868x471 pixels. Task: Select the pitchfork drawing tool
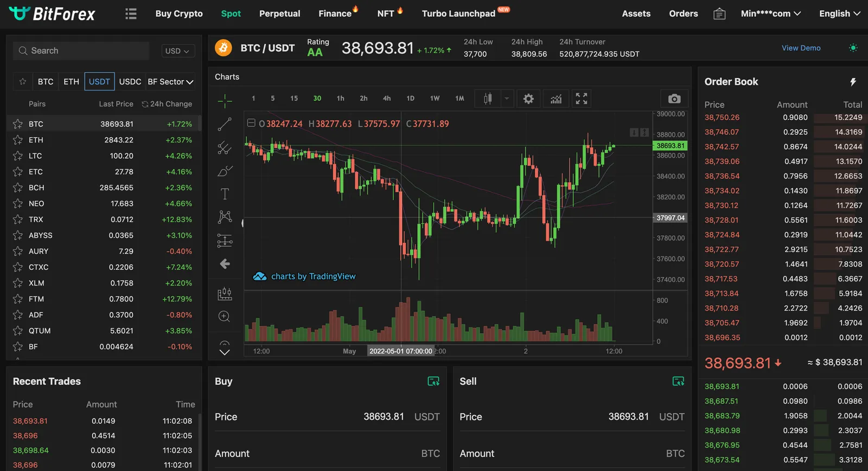click(x=225, y=147)
